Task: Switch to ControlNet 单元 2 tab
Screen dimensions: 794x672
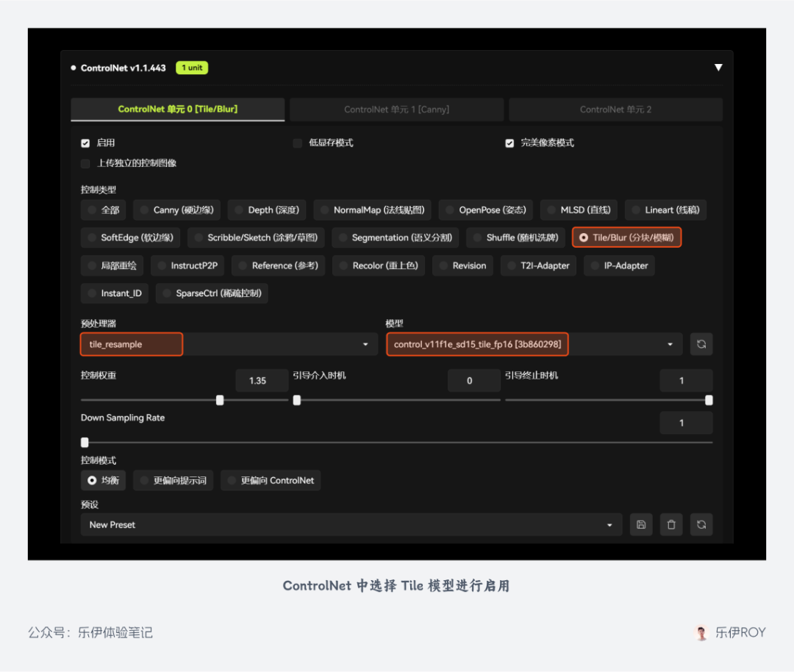Action: point(615,110)
